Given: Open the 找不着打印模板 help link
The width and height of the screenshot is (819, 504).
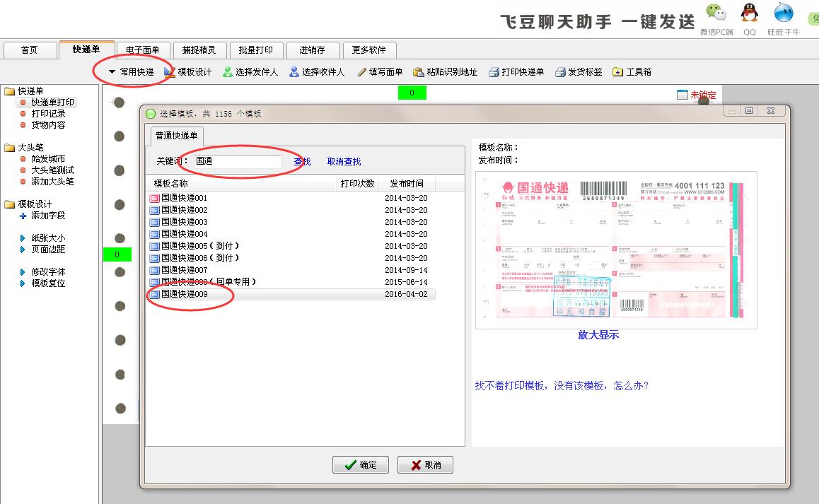Looking at the screenshot, I should click(x=562, y=386).
